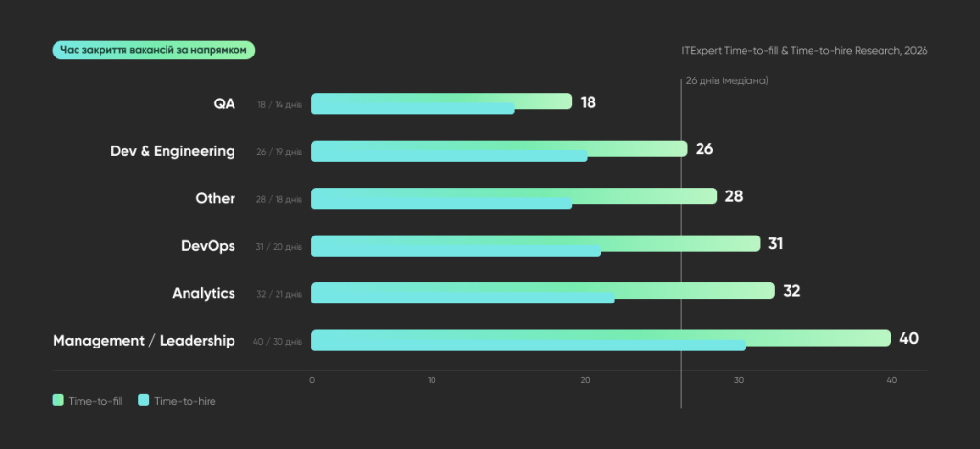Viewport: 980px width, 449px height.
Task: Click the '31 / 20 днів' DevOps sublabel
Action: 278,247
